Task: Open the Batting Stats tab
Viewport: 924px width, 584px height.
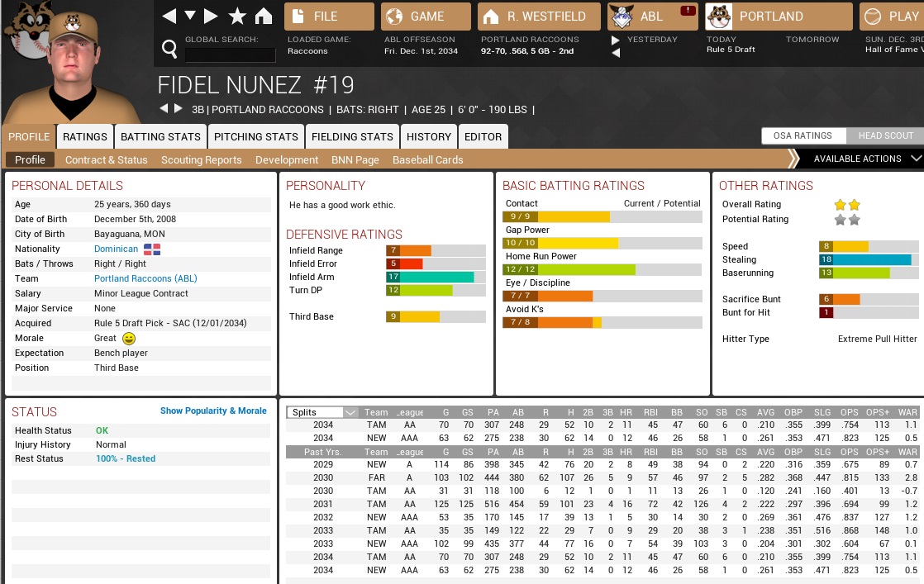Action: point(160,137)
